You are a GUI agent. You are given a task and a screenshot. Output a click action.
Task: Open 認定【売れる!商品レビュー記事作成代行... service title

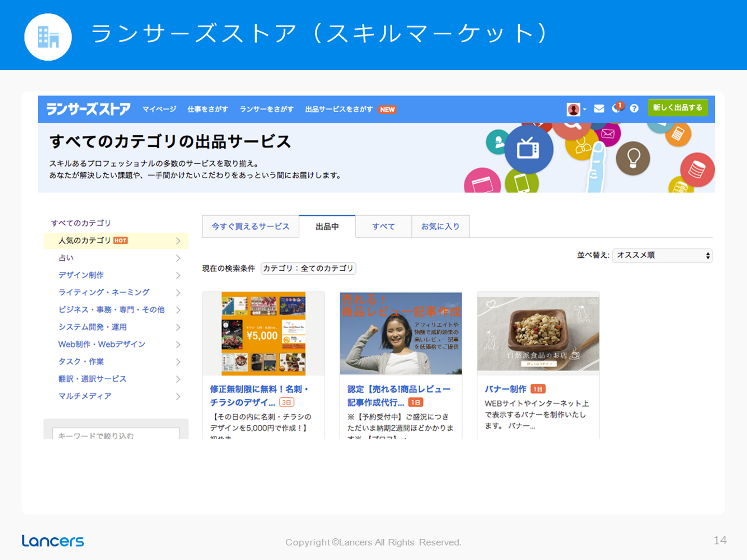(399, 396)
